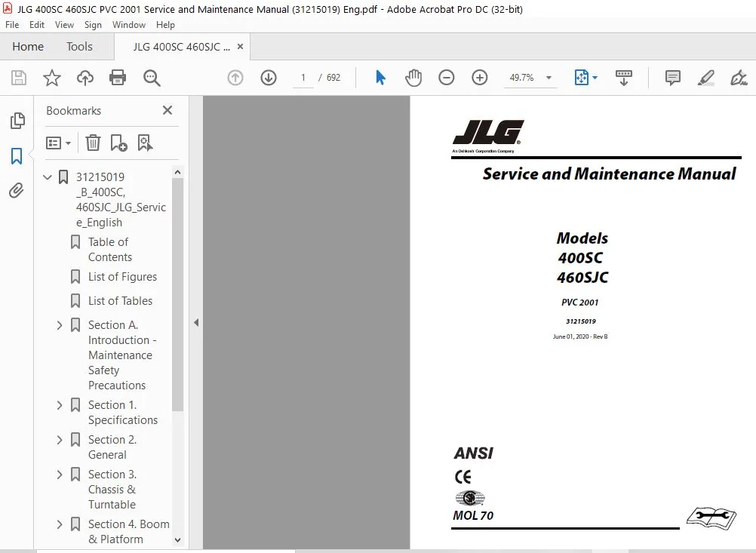Click the bookmarks panel scrollbar thumb
The height and width of the screenshot is (553, 756).
(x=177, y=294)
